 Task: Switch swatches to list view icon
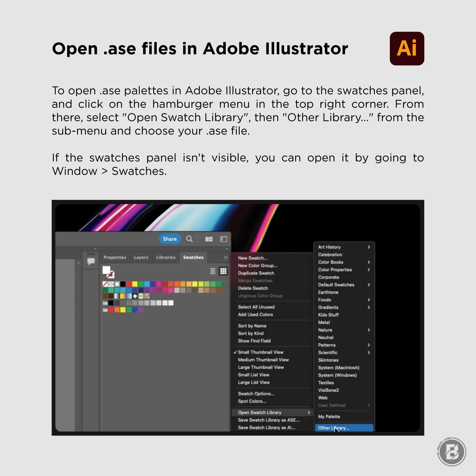click(213, 271)
